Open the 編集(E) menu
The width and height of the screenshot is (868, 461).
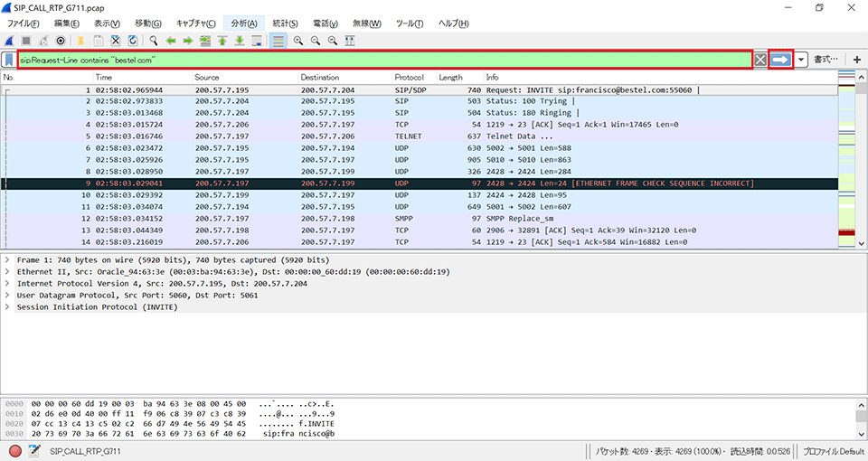pos(66,24)
